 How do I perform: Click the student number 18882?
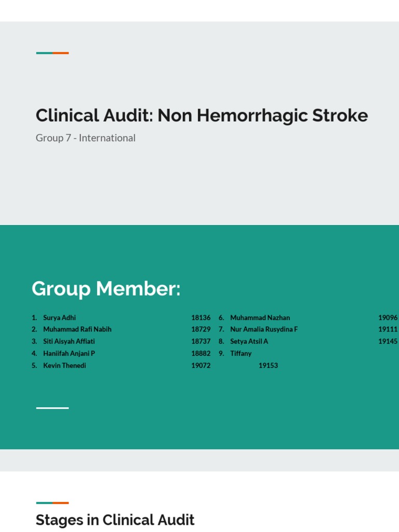(201, 353)
